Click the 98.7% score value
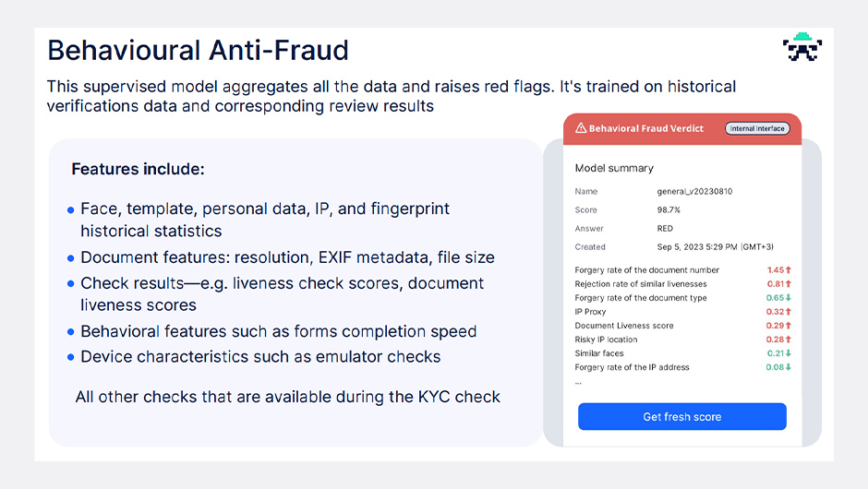Screen dimensions: 868x489 point(669,209)
